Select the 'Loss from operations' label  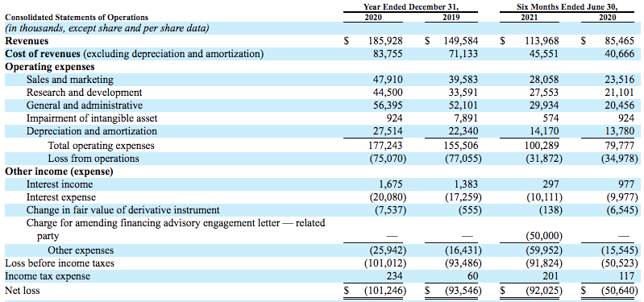93,159
